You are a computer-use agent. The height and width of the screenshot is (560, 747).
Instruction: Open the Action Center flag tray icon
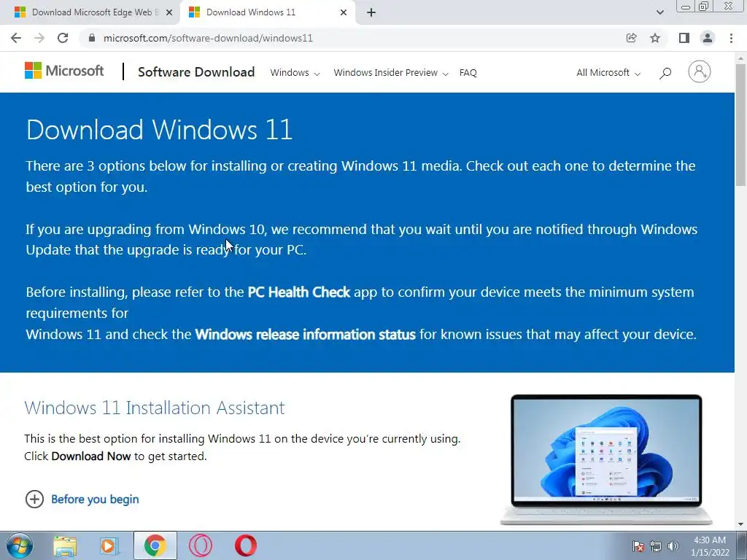pyautogui.click(x=638, y=546)
